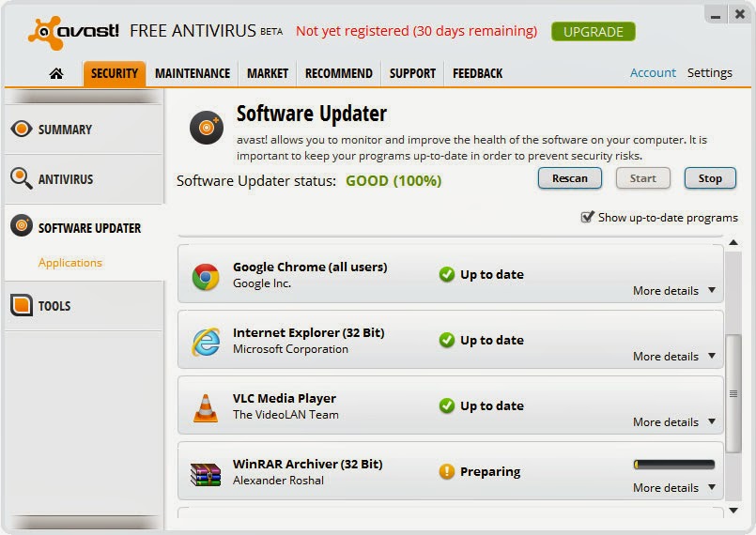This screenshot has height=535, width=756.
Task: Click the scroll down arrow of list
Action: click(733, 511)
